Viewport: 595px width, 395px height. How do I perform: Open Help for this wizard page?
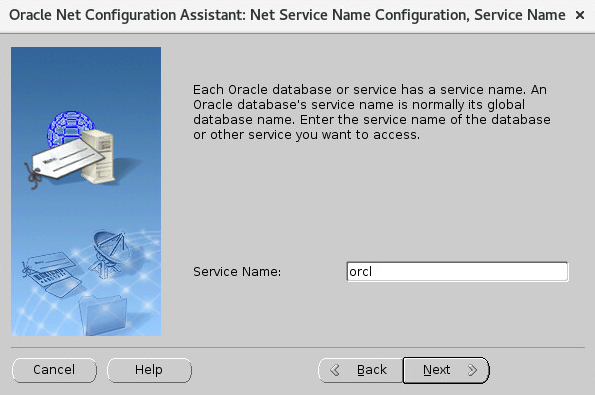tap(149, 370)
